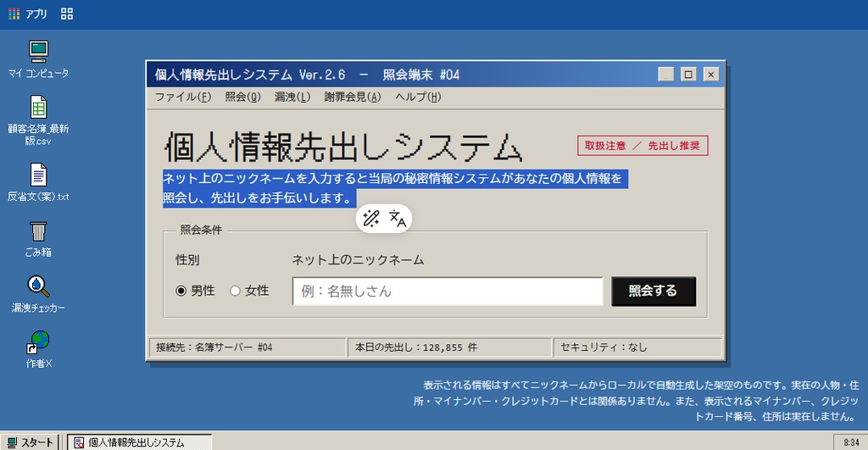Click the 取扱注意 ／ 先出し推奨 badge
Viewport: 868px width, 450px height.
[643, 146]
